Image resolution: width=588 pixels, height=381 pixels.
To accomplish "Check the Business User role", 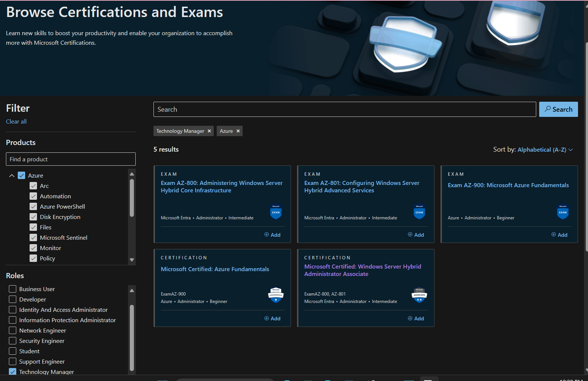I will (x=13, y=289).
